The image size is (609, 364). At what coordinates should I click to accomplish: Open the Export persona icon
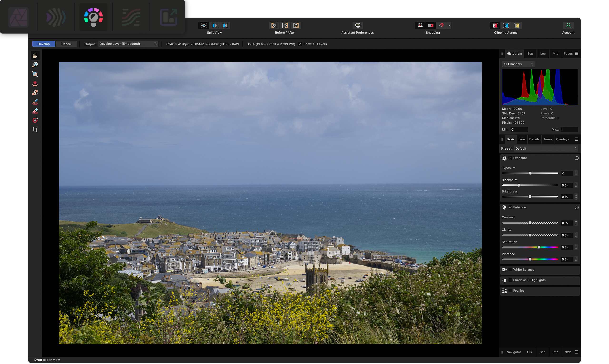point(168,17)
